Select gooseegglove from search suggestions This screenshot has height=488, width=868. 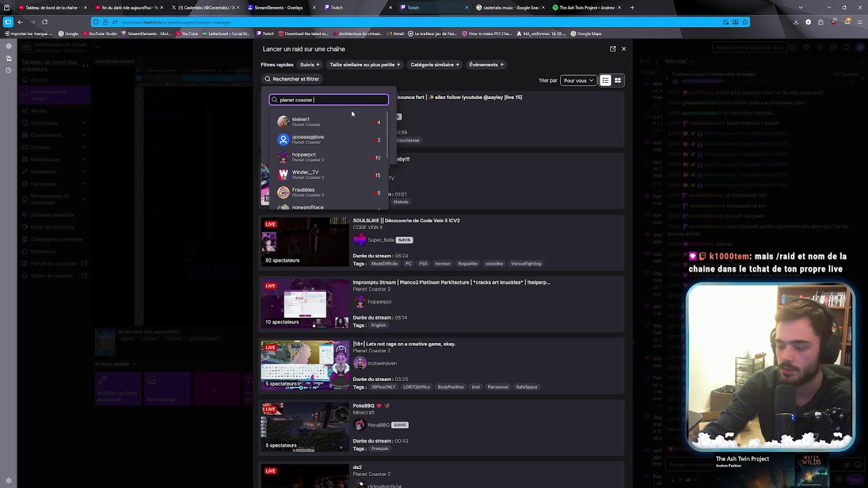pos(329,139)
